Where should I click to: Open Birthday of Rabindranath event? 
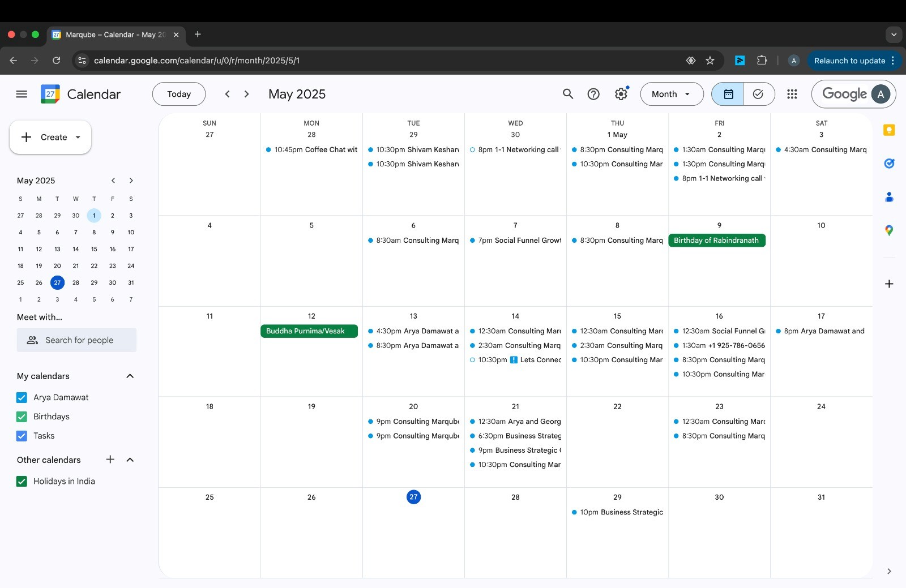tap(717, 240)
